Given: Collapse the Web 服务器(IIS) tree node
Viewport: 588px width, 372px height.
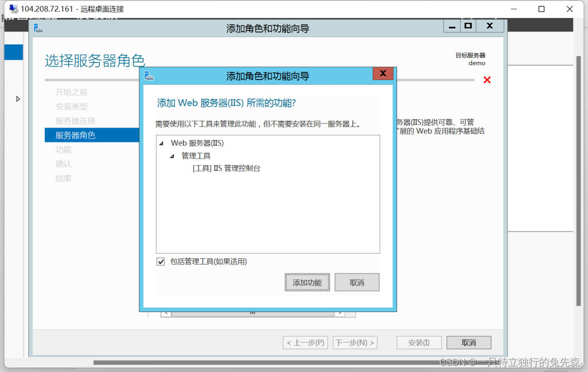Looking at the screenshot, I should (162, 144).
